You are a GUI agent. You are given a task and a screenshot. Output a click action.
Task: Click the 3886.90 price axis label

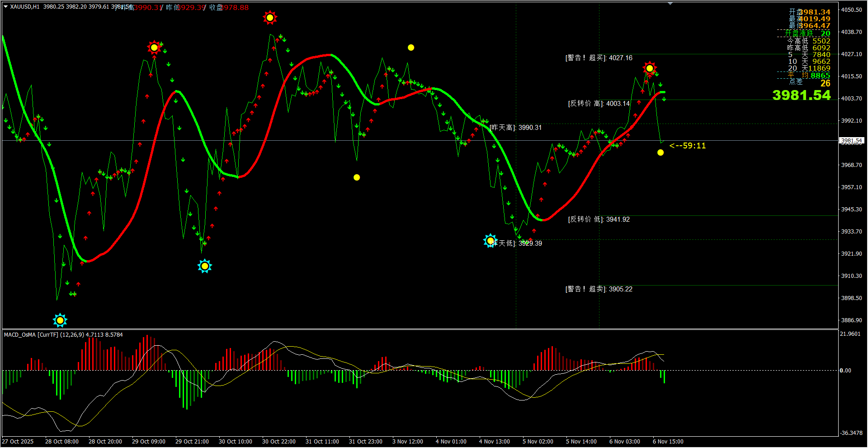click(851, 320)
